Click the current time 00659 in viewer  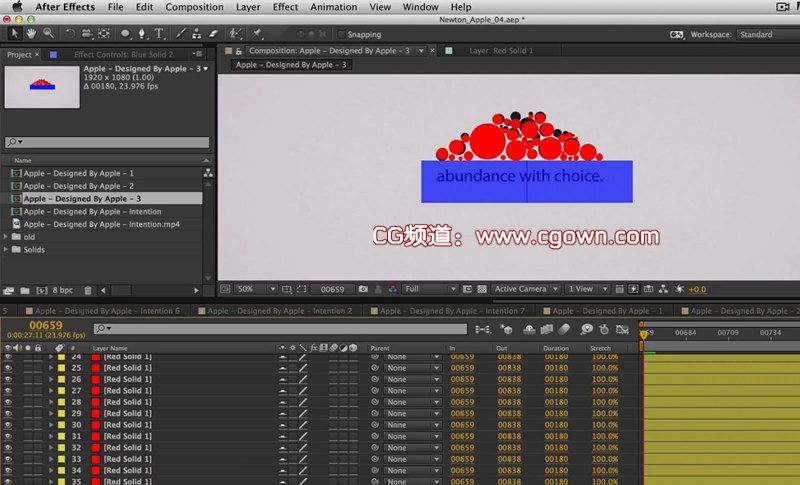[x=332, y=289]
